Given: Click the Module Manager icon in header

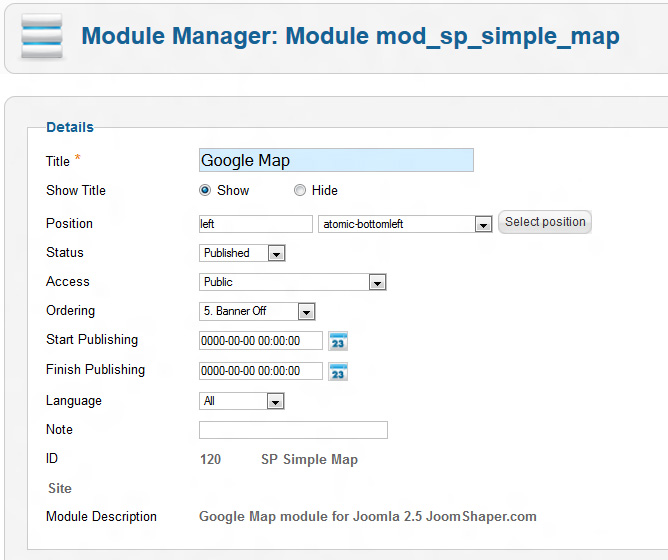Looking at the screenshot, I should [40, 37].
